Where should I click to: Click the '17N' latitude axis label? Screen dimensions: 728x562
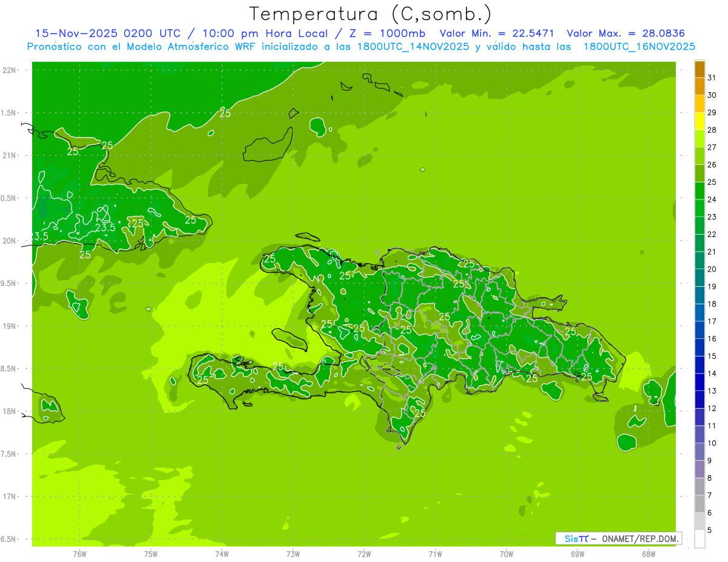click(x=8, y=497)
